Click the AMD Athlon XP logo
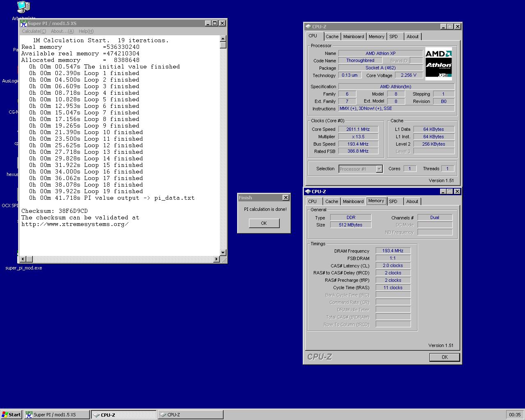The height and width of the screenshot is (420, 525). coord(438,64)
